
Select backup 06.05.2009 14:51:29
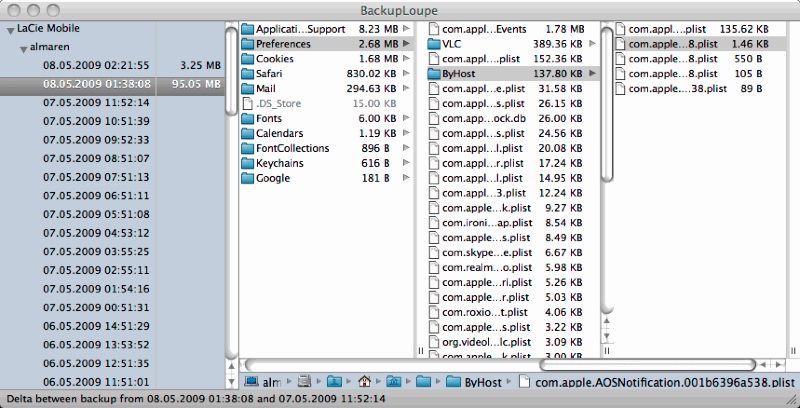point(96,326)
